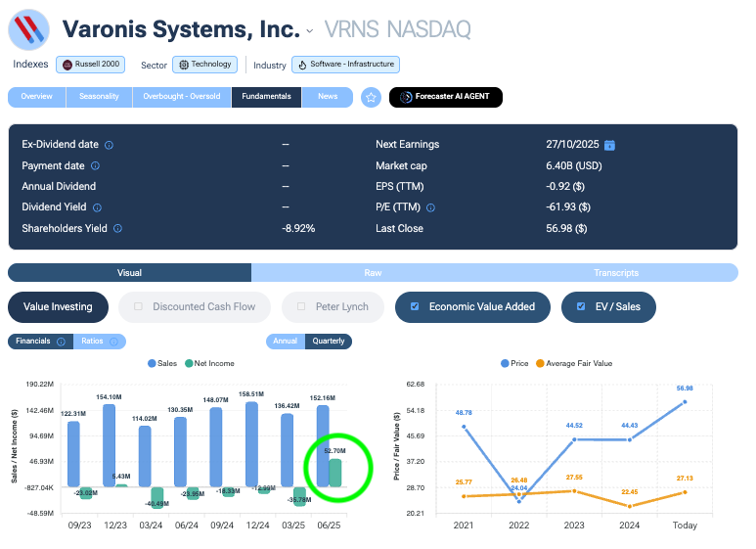Viewport: 756px width, 549px height.
Task: Show info for P/E (TTM)
Action: [x=431, y=207]
